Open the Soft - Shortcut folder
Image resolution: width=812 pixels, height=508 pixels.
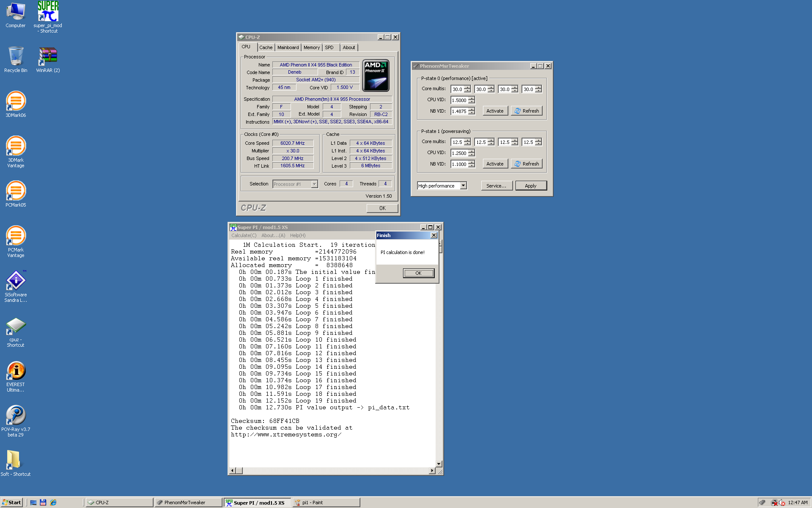[16, 462]
